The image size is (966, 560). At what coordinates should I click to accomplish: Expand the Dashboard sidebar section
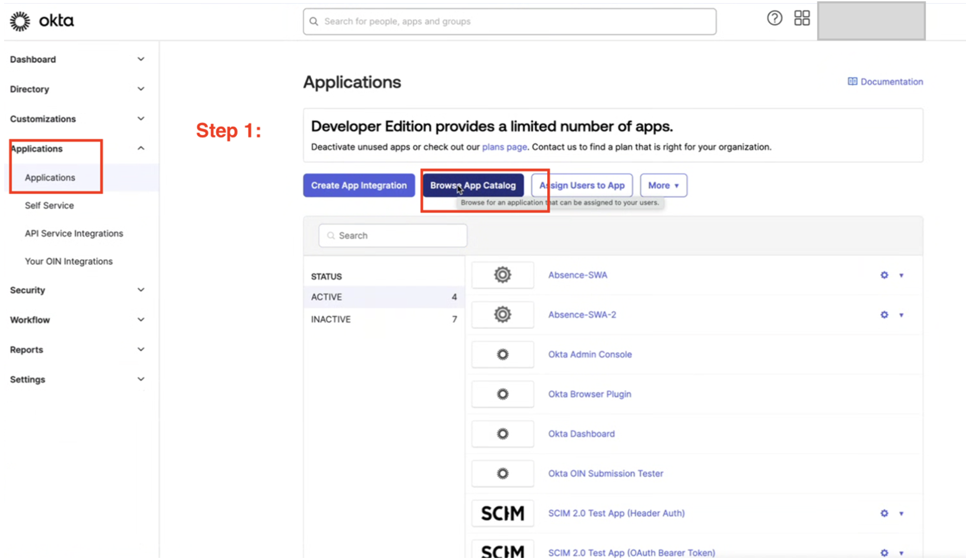(141, 59)
